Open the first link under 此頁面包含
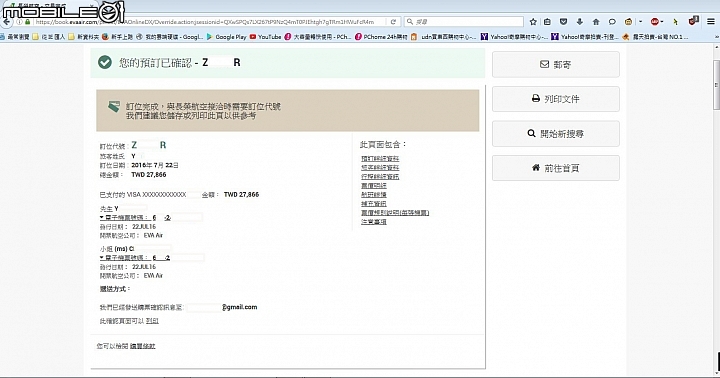720x378 pixels. [x=380, y=158]
